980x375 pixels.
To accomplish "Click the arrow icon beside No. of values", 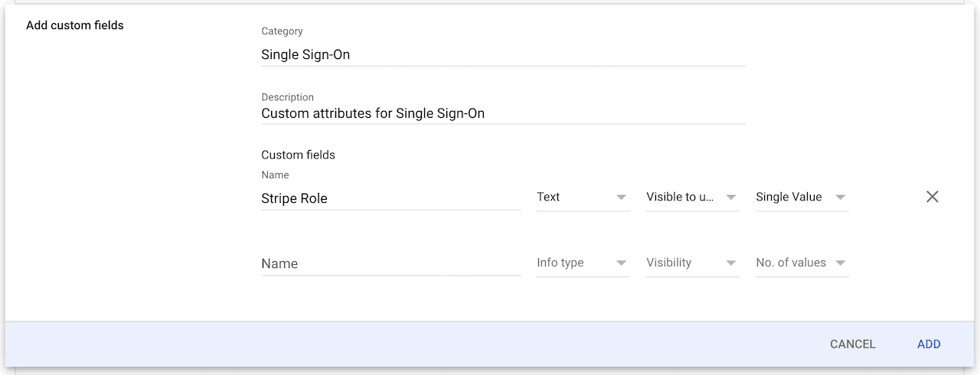I will [x=841, y=263].
